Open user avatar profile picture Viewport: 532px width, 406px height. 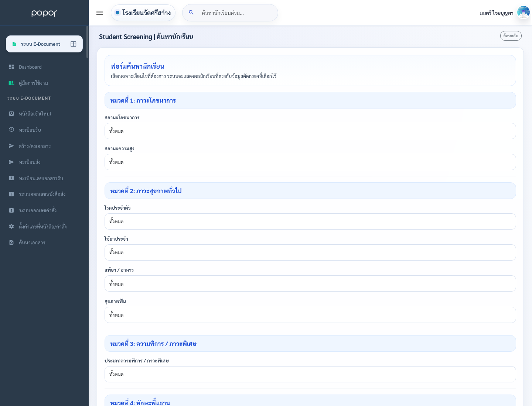click(523, 12)
